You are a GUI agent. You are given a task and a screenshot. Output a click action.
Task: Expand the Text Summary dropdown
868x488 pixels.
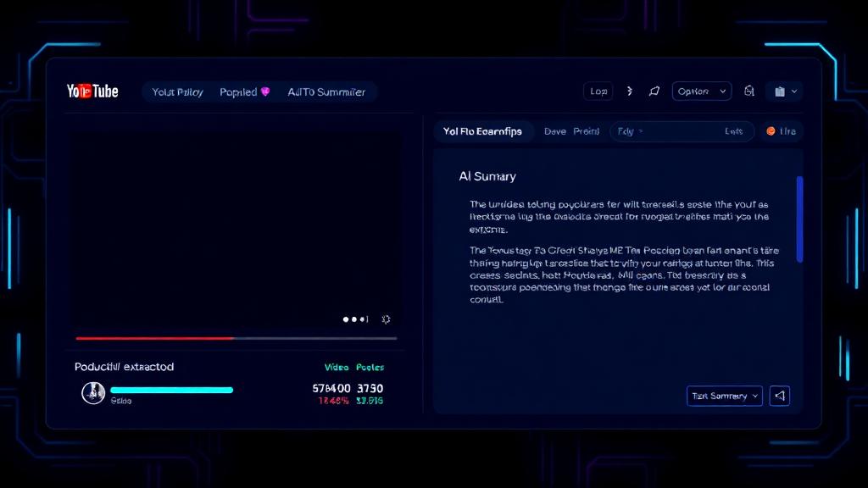725,396
